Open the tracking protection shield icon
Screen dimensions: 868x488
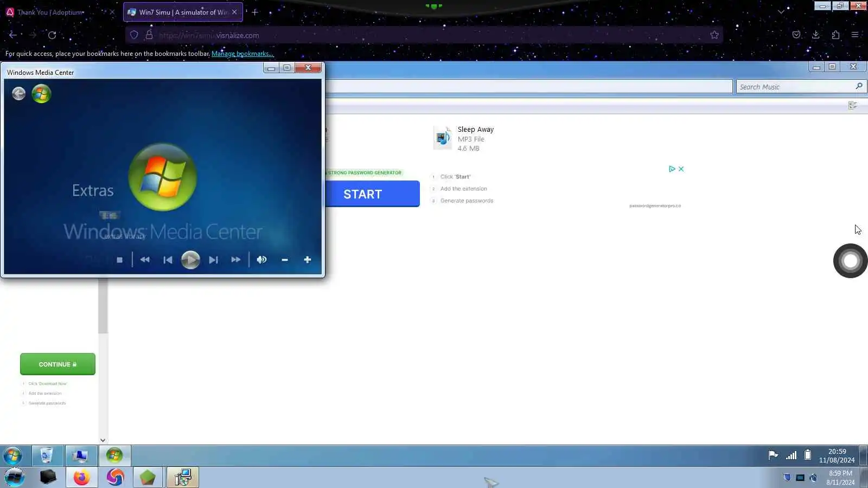tap(134, 35)
